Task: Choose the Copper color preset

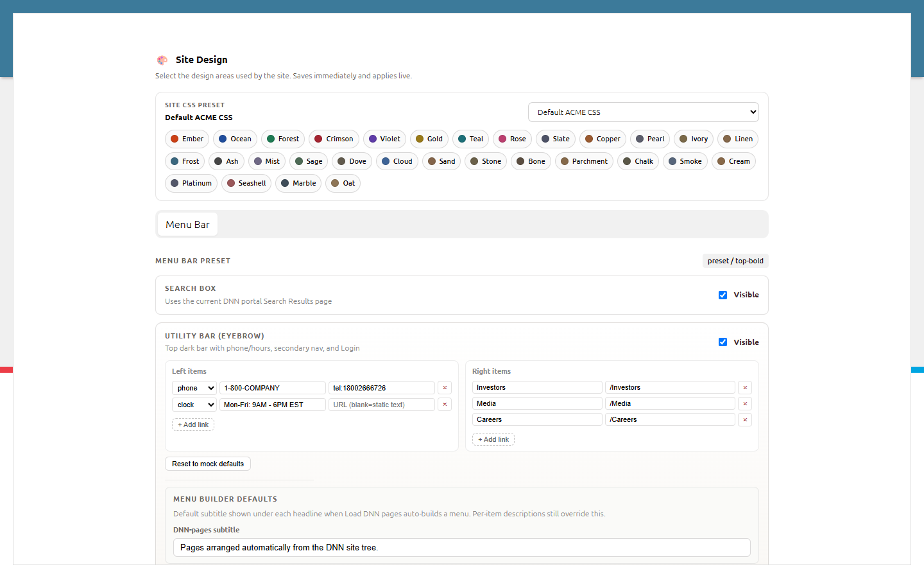Action: pyautogui.click(x=603, y=139)
